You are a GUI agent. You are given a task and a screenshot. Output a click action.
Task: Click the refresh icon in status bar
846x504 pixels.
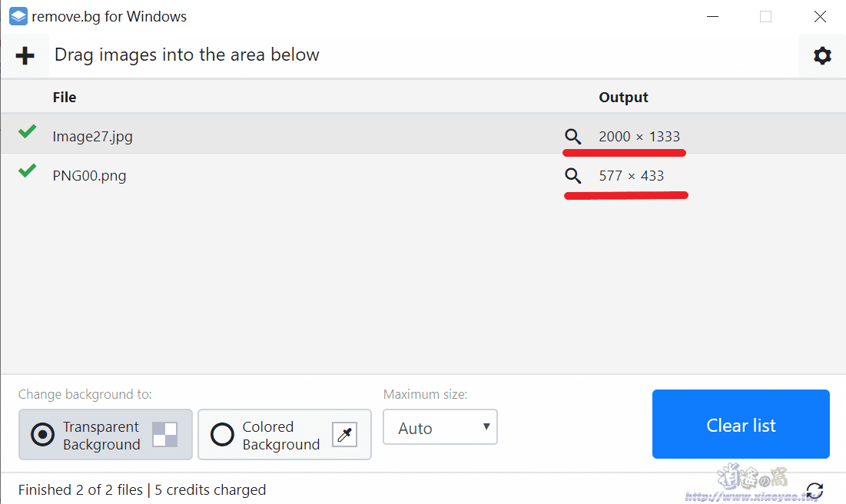tap(814, 490)
